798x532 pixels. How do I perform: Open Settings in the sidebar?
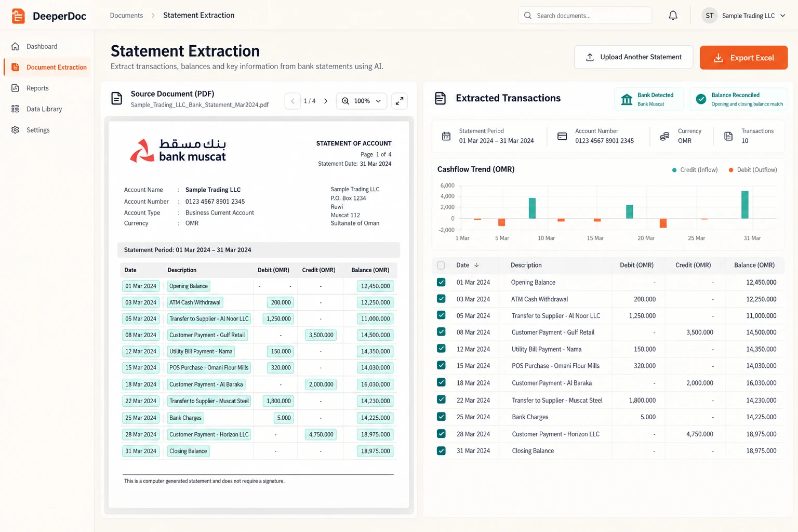tap(47, 130)
